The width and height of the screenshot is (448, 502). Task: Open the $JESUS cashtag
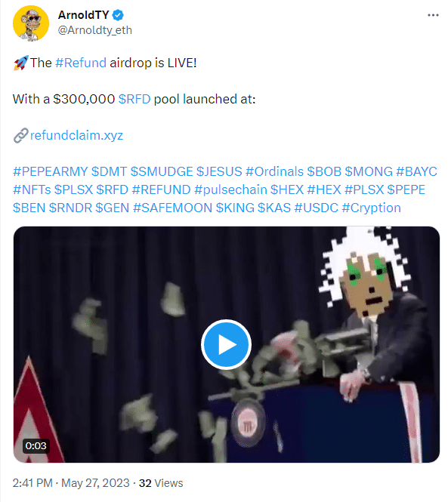coord(219,171)
